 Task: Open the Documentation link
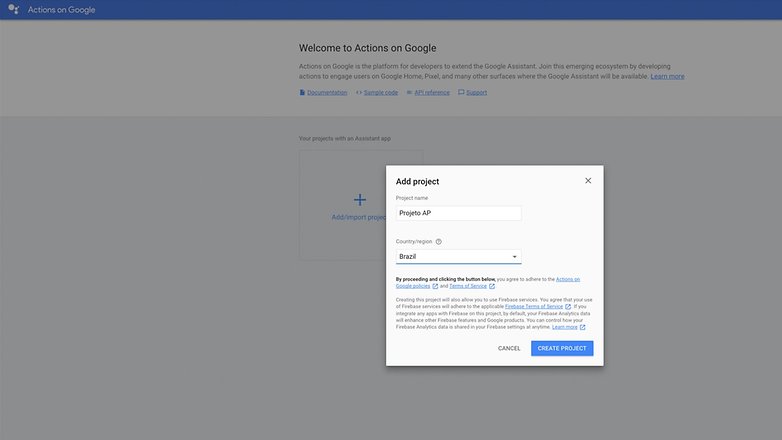327,92
